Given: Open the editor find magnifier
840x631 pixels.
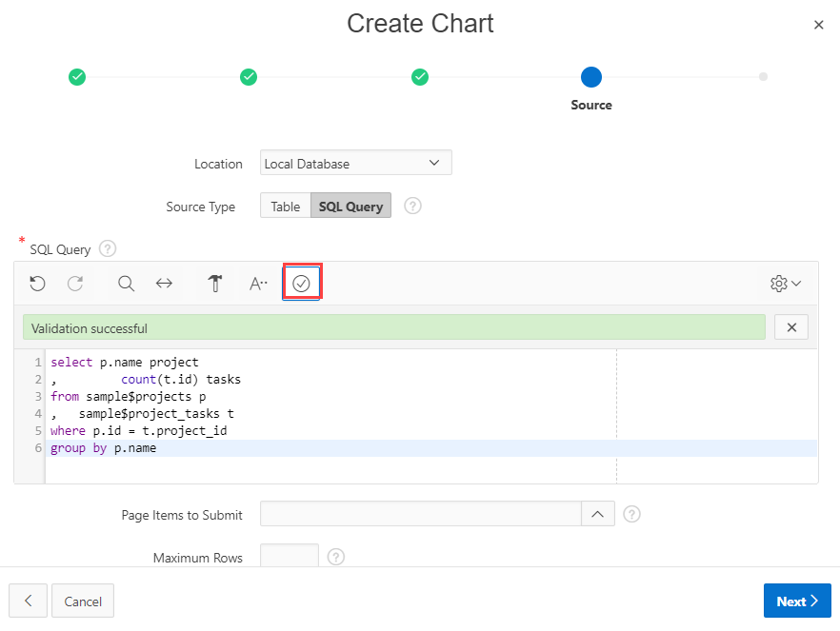Looking at the screenshot, I should [x=126, y=283].
